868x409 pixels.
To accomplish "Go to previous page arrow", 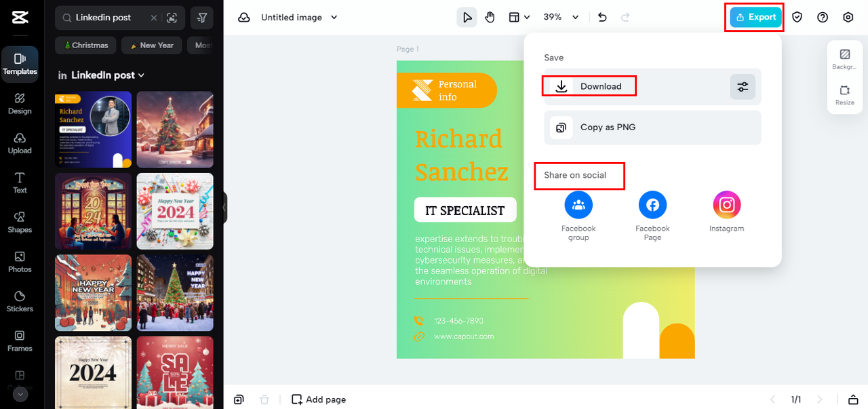I will [772, 400].
